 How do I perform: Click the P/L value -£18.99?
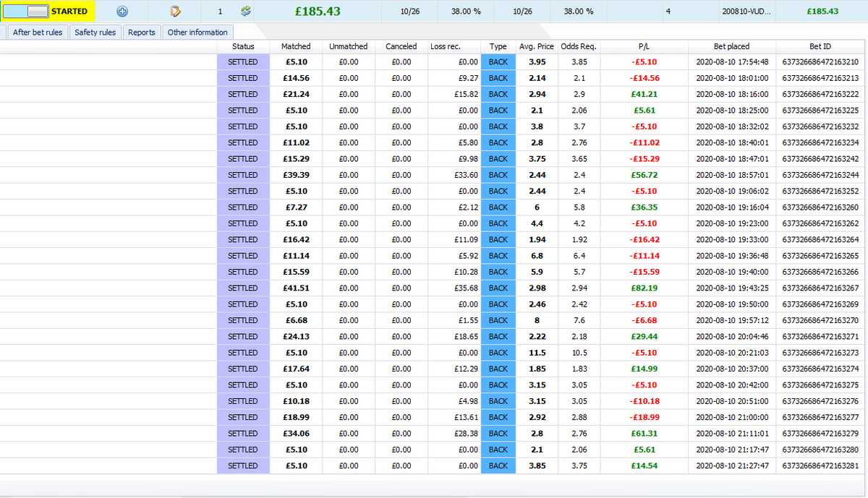[644, 417]
